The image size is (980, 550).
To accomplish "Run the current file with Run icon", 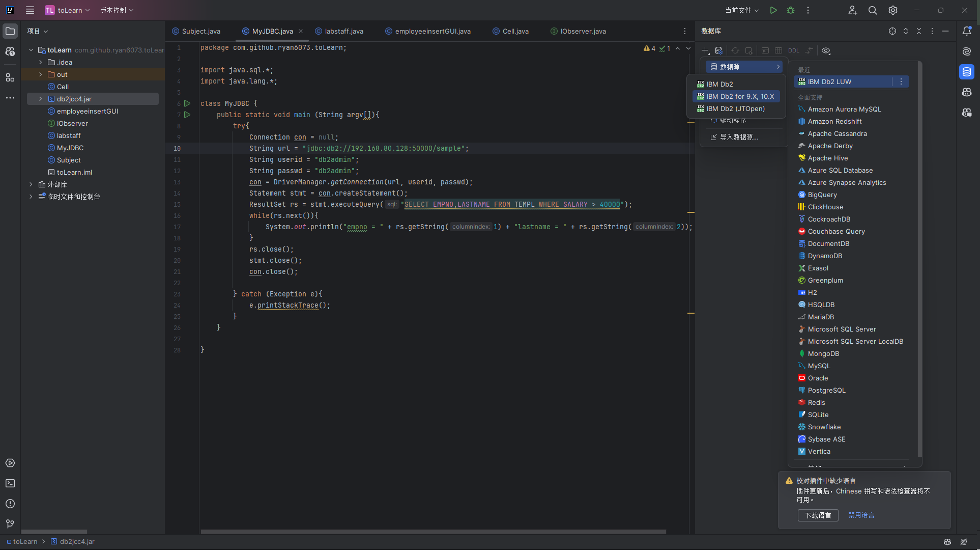I will point(773,10).
